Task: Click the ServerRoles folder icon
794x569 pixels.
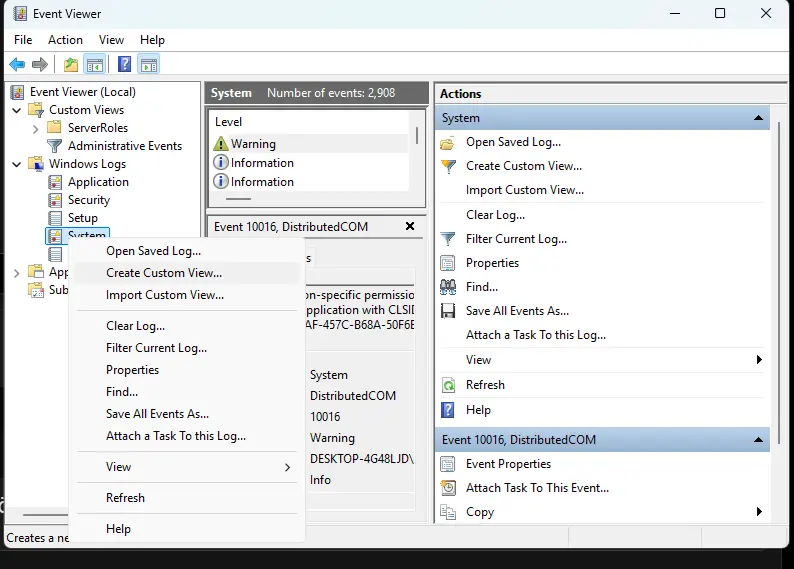Action: [54, 127]
